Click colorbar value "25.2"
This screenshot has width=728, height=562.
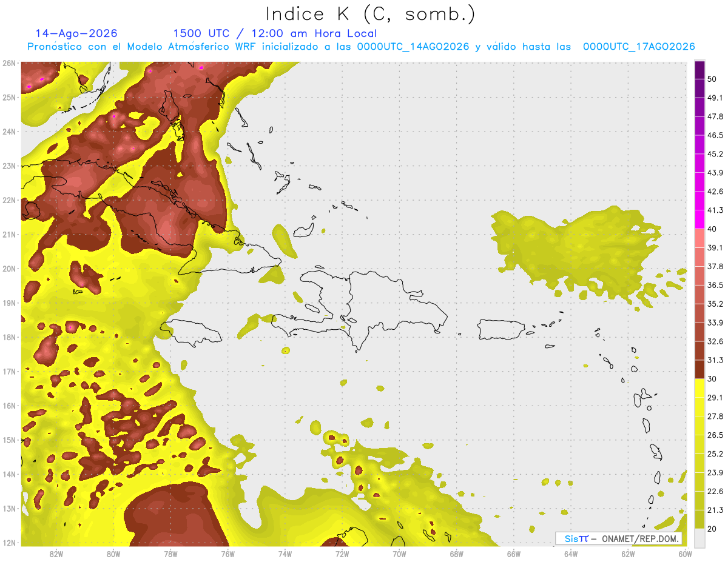[x=715, y=454]
